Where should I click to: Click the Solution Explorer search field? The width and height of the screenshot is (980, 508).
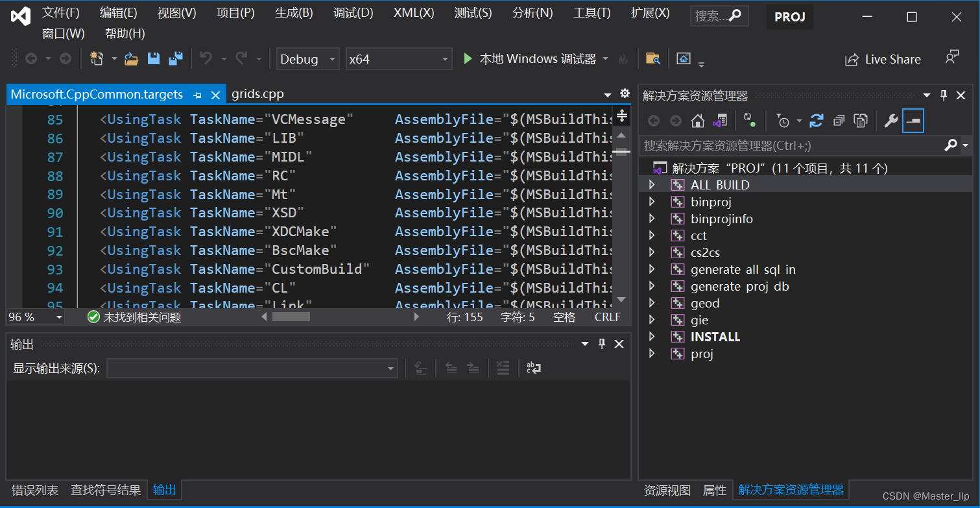(x=791, y=145)
